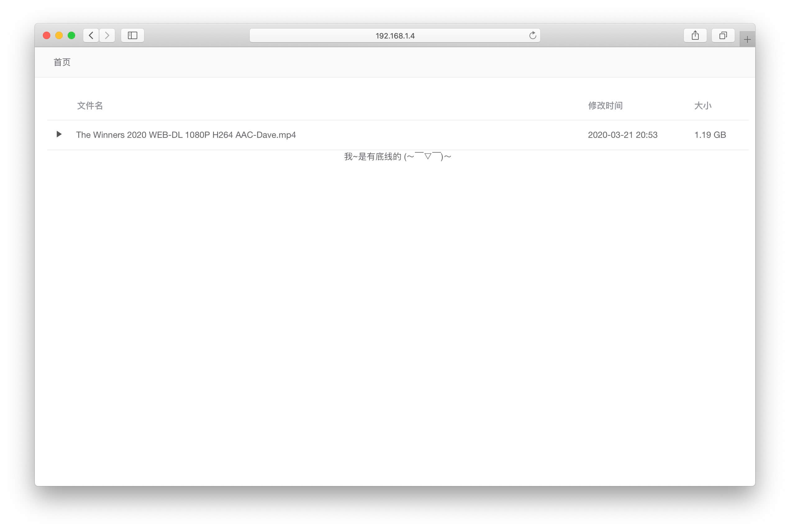Close window with red button
Viewport: 790px width, 532px height.
point(47,35)
